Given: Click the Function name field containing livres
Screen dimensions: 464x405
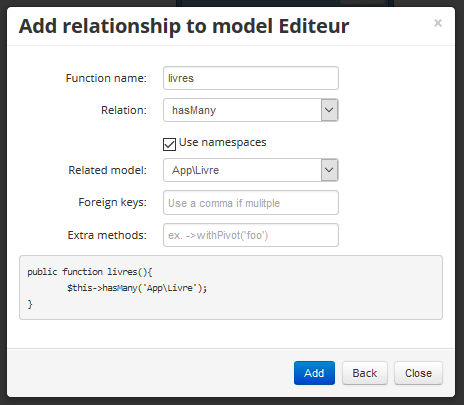Looking at the screenshot, I should tap(251, 78).
